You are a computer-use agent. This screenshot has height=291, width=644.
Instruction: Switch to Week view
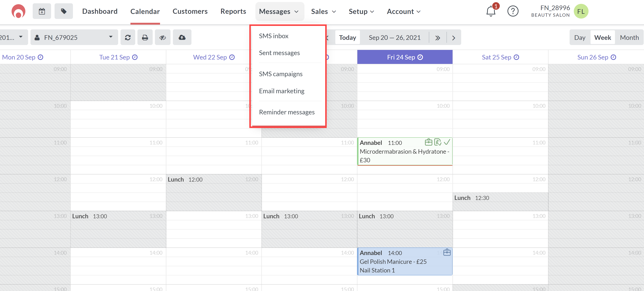point(602,37)
